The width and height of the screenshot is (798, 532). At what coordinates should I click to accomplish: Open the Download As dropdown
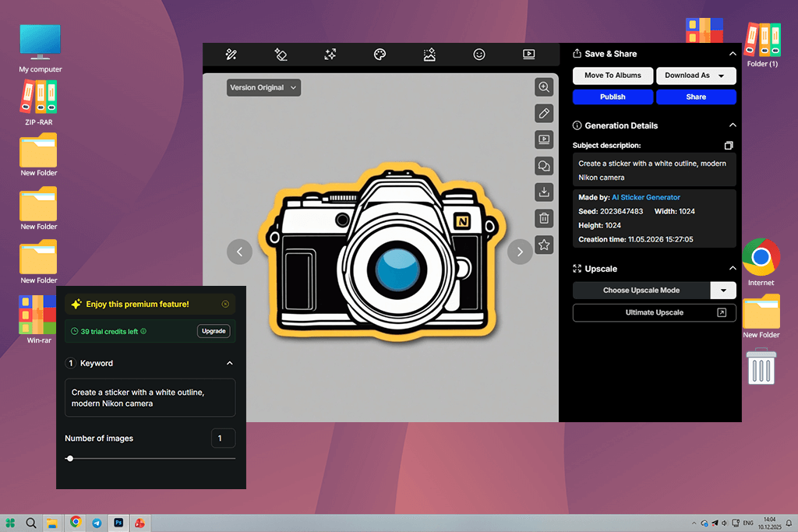[x=696, y=76]
